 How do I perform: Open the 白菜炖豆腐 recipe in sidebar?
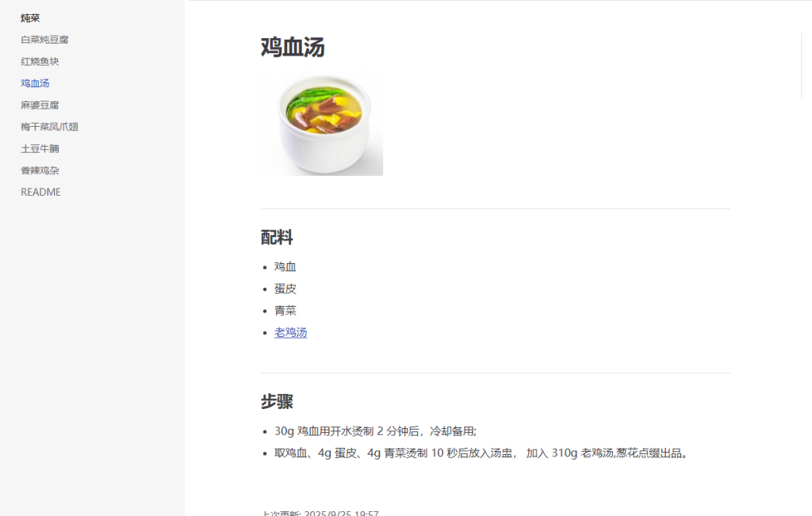[x=44, y=40]
